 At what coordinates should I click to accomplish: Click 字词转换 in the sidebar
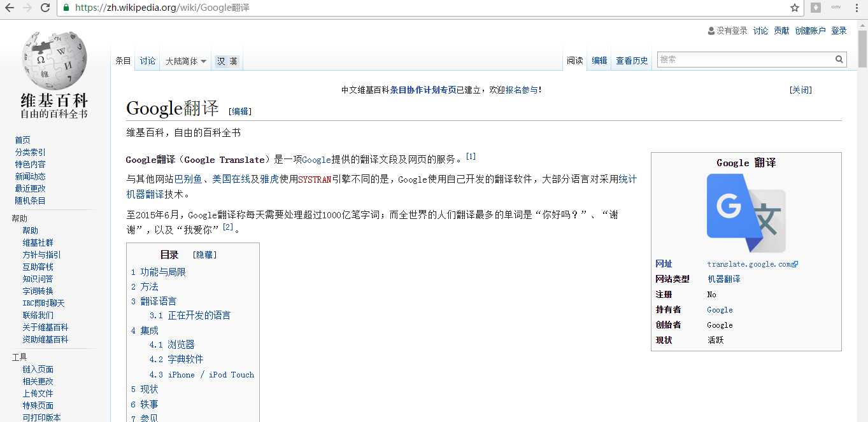(x=38, y=291)
